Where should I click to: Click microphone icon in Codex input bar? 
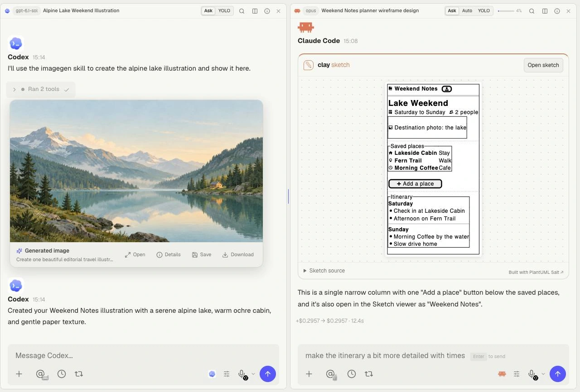pyautogui.click(x=242, y=374)
